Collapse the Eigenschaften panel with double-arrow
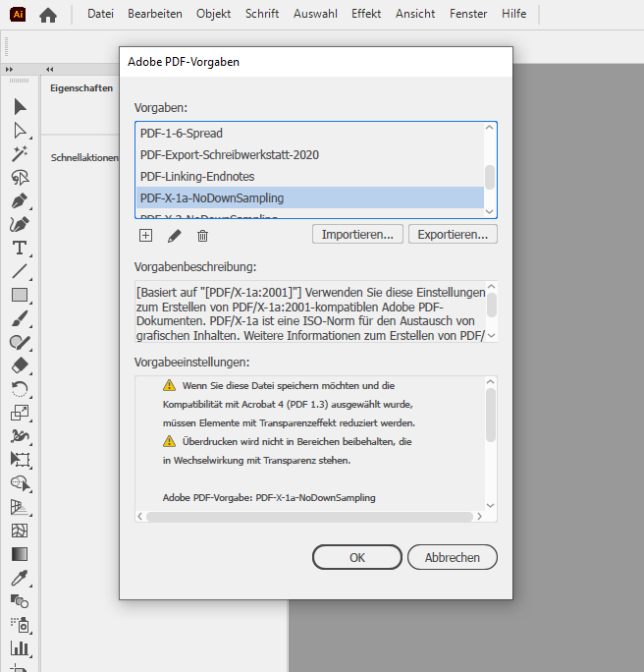Viewport: 644px width, 672px height. click(x=50, y=69)
